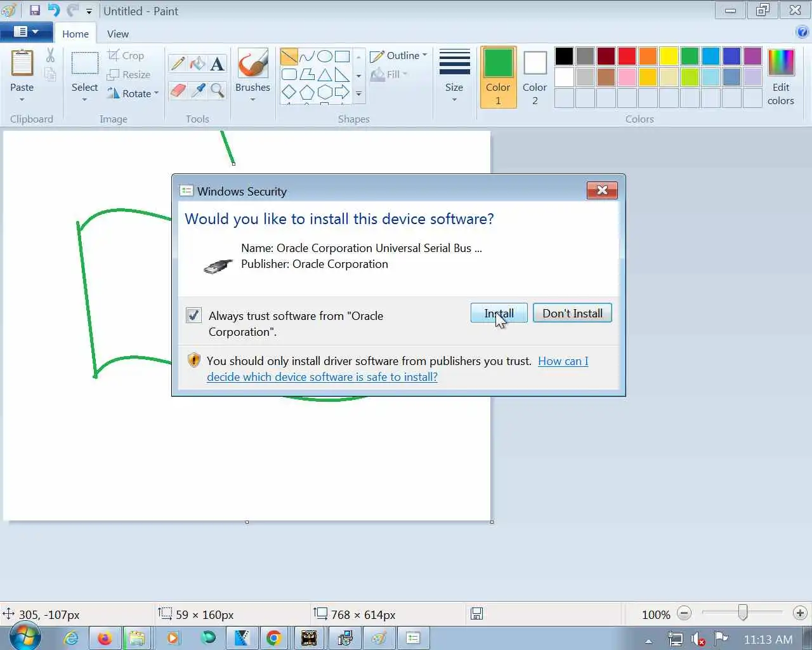Select the Eraser tool
This screenshot has width=812, height=650.
(x=178, y=91)
